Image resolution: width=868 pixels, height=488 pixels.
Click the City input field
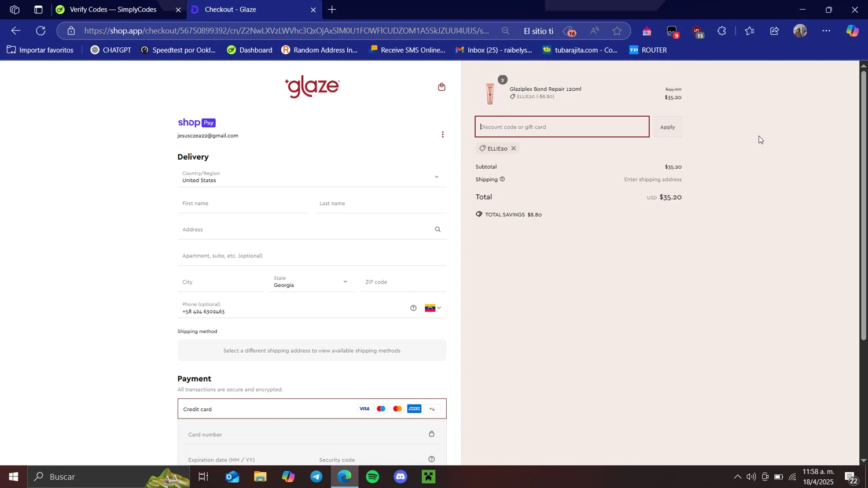click(x=220, y=282)
